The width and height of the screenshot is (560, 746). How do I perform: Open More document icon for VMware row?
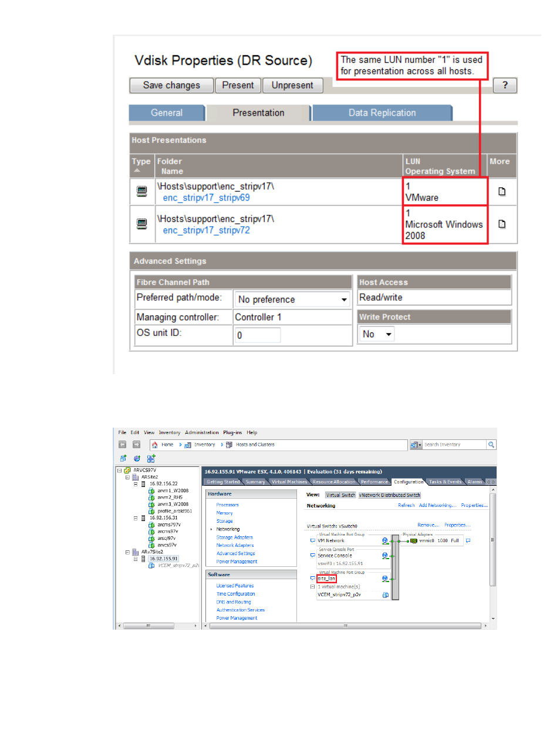[502, 191]
